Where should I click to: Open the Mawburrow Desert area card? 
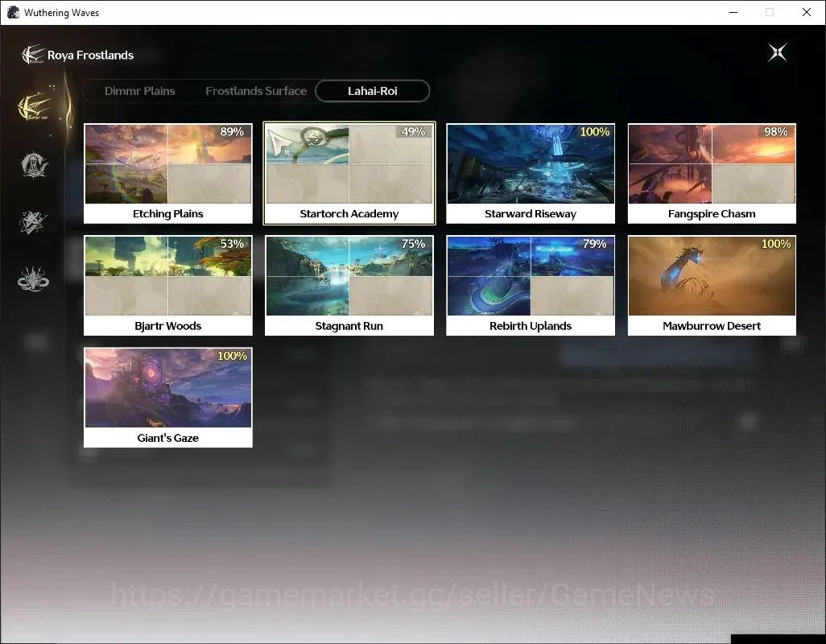click(x=712, y=286)
